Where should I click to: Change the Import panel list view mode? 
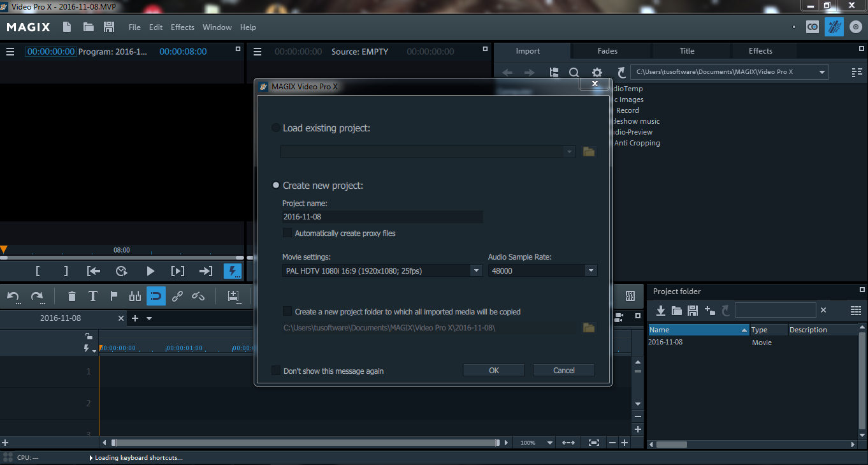(x=857, y=73)
